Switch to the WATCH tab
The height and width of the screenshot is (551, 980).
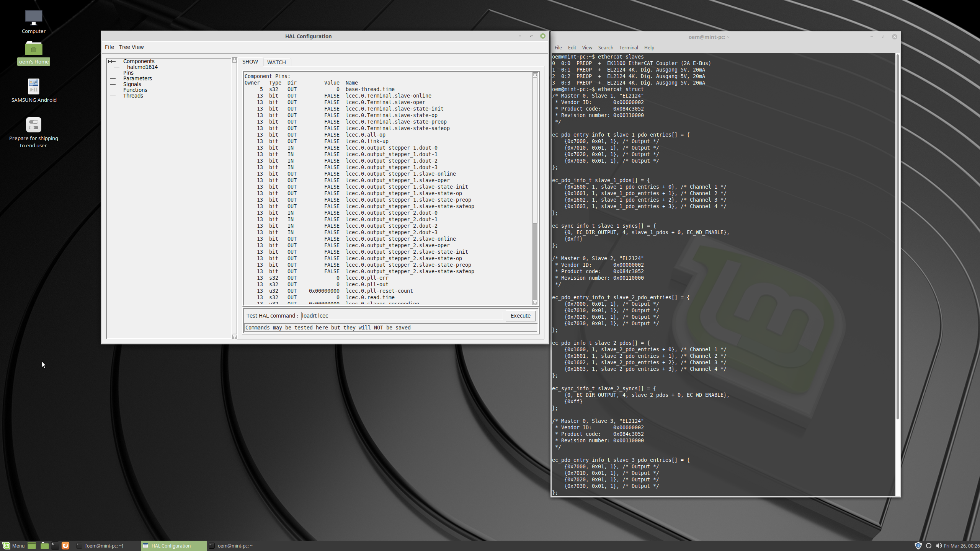point(276,62)
